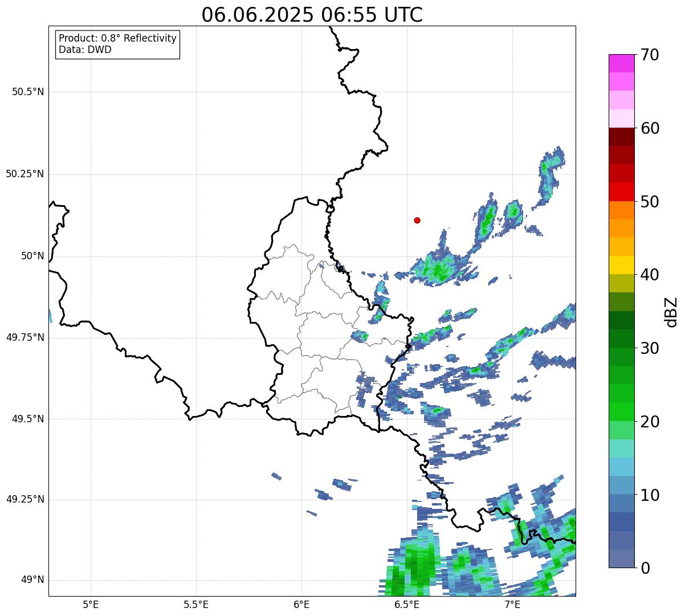Click the colorbar tick label 10
Screen dimensions: 685x616
[x=650, y=495]
